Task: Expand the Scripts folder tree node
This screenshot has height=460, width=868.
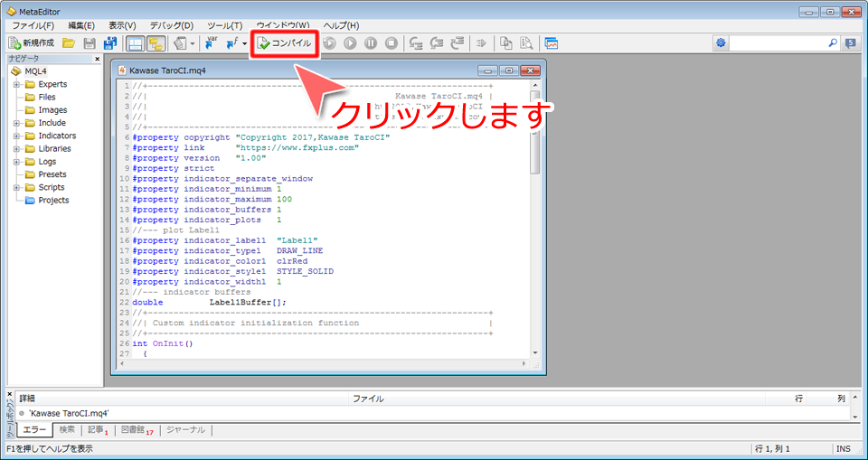Action: point(16,187)
